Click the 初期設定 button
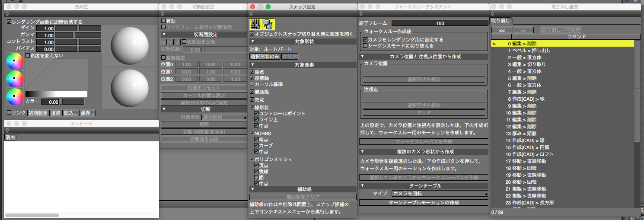This screenshot has height=220, width=644. pos(38,113)
